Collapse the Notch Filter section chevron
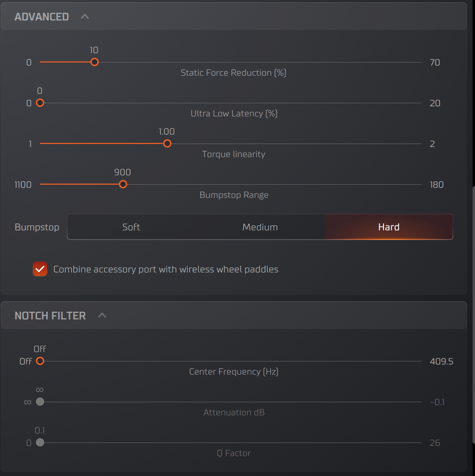This screenshot has height=476, width=475. coord(102,315)
